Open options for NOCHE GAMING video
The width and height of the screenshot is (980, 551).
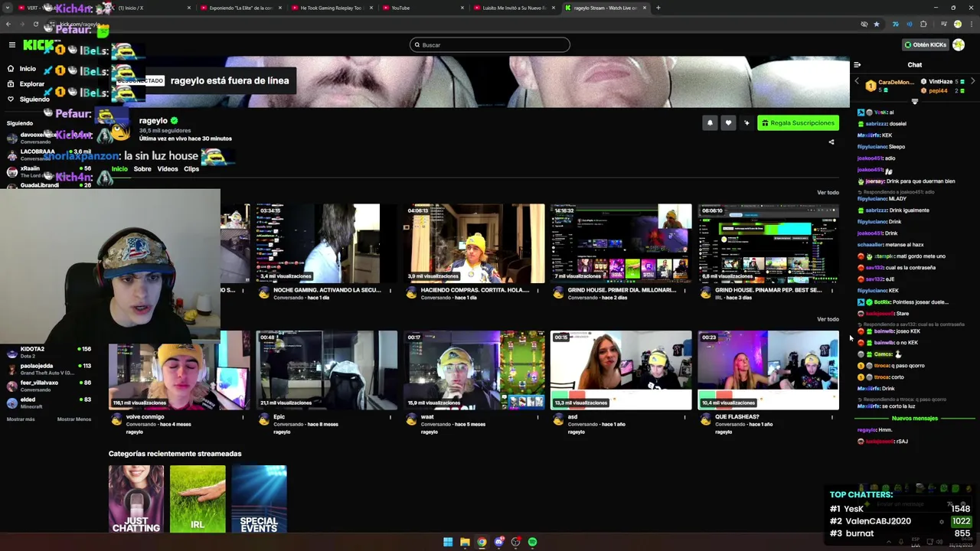click(390, 291)
